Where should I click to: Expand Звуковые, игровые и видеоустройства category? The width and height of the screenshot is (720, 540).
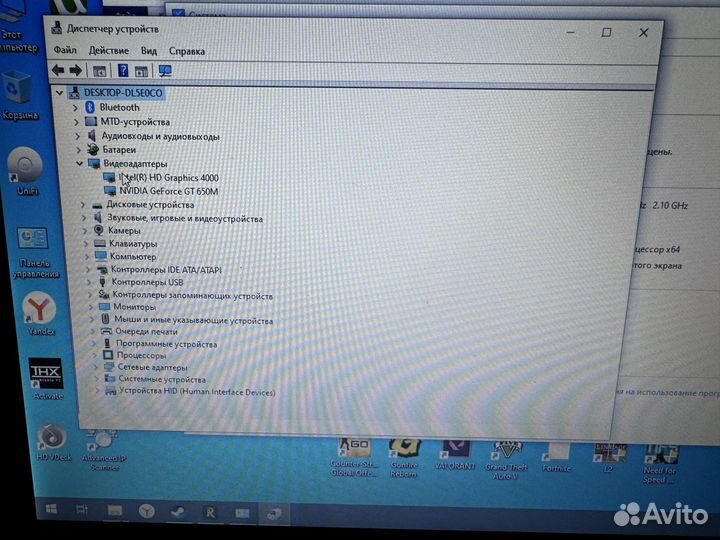[x=84, y=218]
